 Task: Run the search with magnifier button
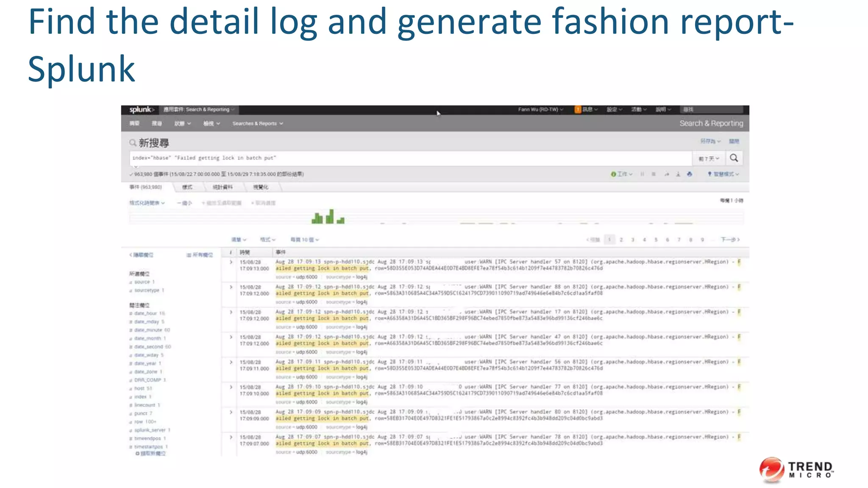(x=734, y=158)
